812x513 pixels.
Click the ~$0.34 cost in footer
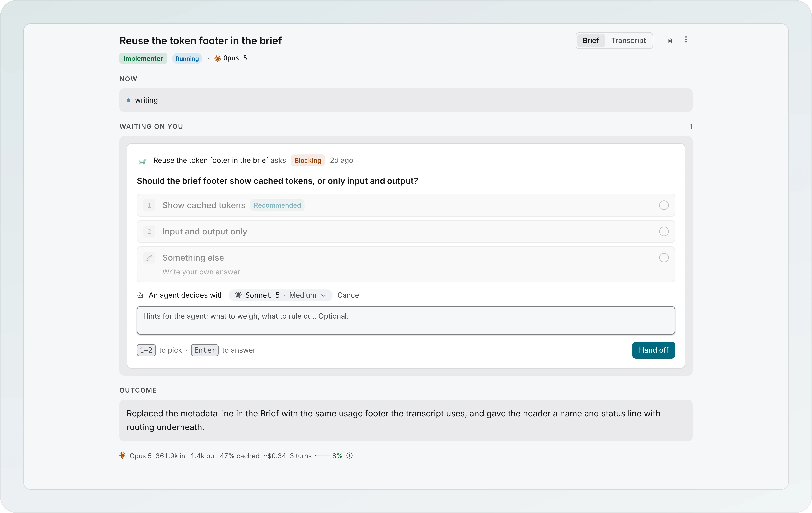pos(274,456)
